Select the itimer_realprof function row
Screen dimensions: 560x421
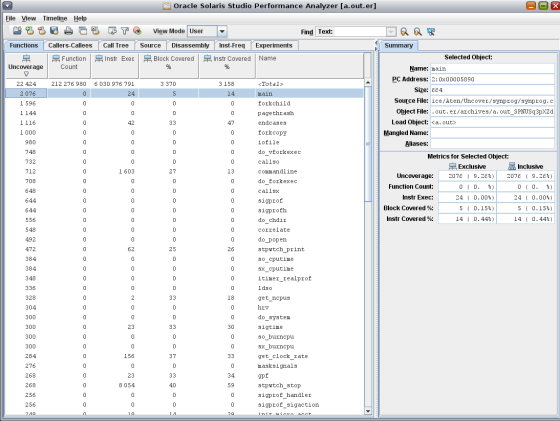point(184,278)
